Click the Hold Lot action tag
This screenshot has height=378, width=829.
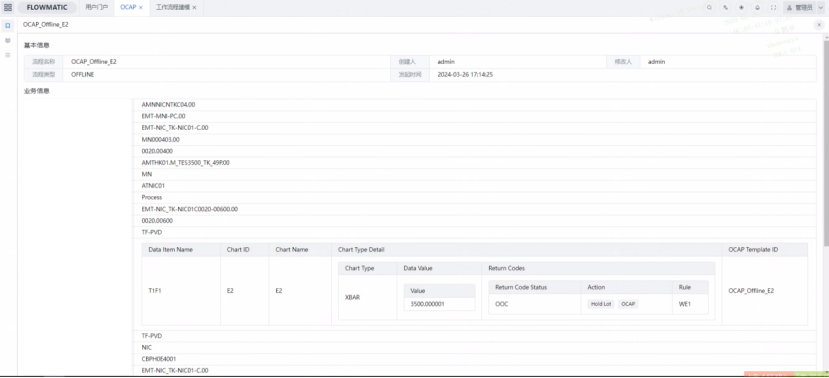pos(601,305)
